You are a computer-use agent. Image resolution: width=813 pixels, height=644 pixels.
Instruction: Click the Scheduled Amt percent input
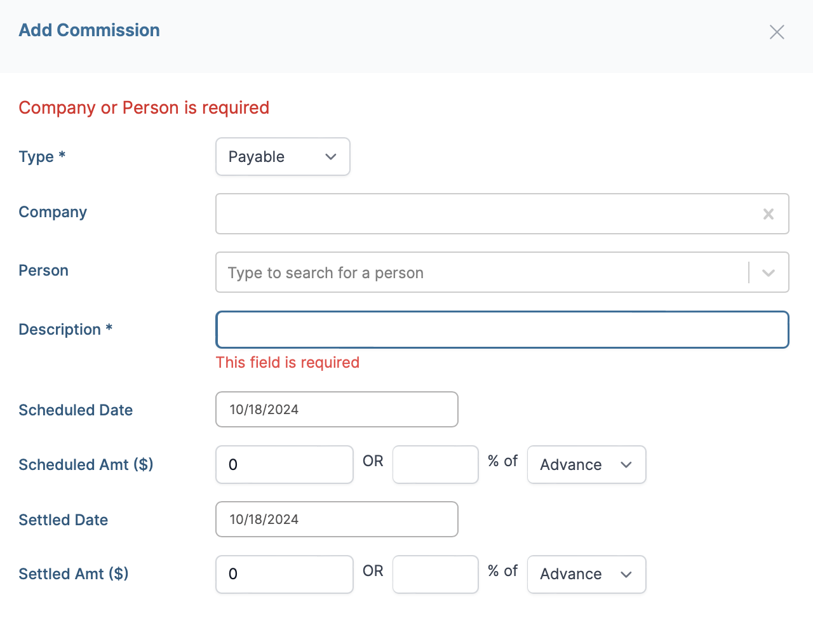[435, 465]
